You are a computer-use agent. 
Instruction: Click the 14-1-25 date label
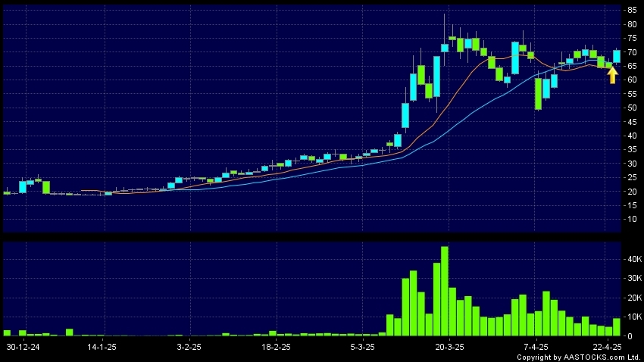[102, 347]
